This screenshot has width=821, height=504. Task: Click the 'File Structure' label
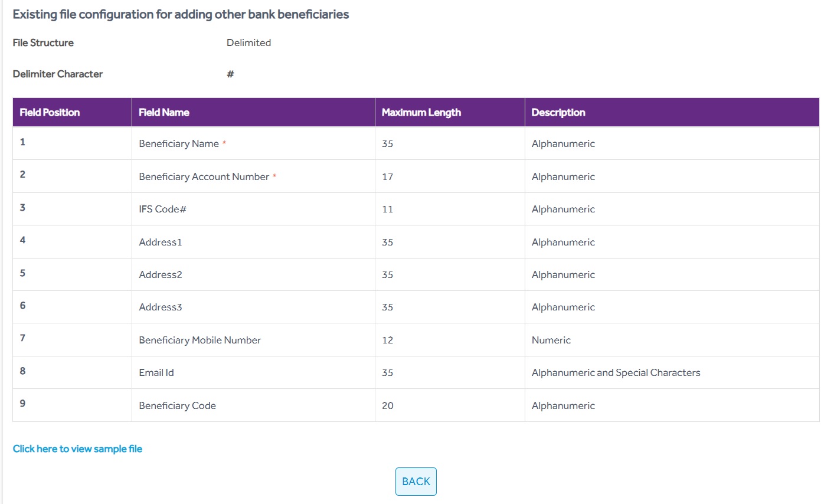[43, 42]
